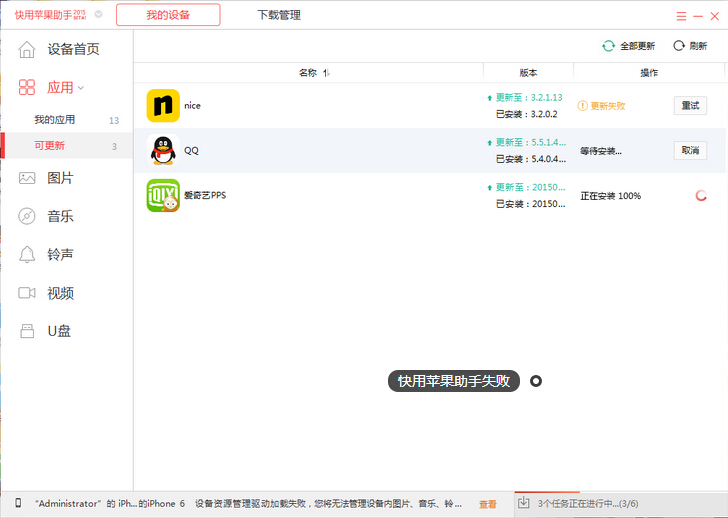Open the title bar menu icon
The height and width of the screenshot is (518, 728).
pyautogui.click(x=681, y=16)
